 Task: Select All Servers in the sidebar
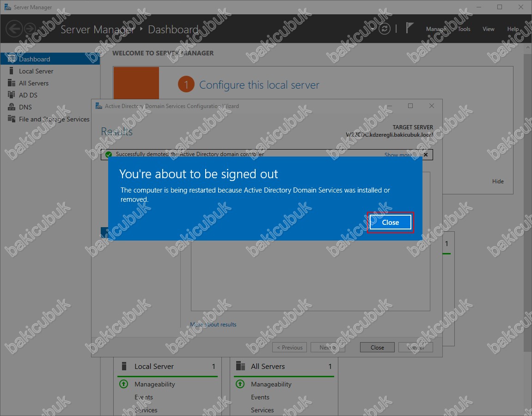(x=50, y=83)
